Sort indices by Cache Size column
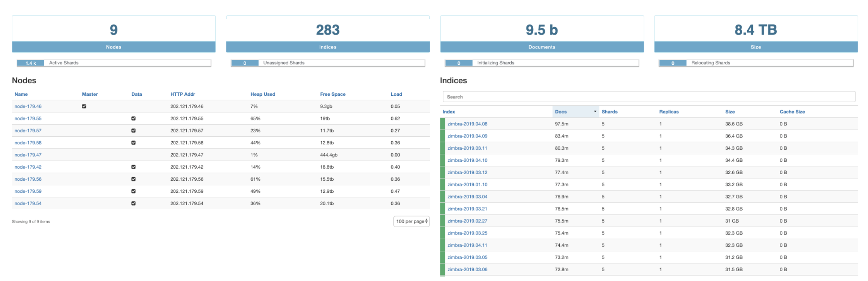The image size is (868, 281). (792, 112)
